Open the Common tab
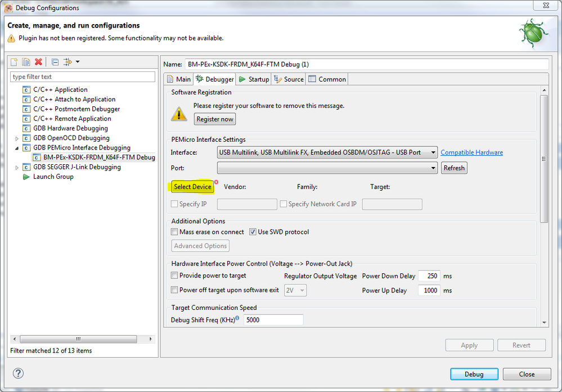 tap(327, 79)
